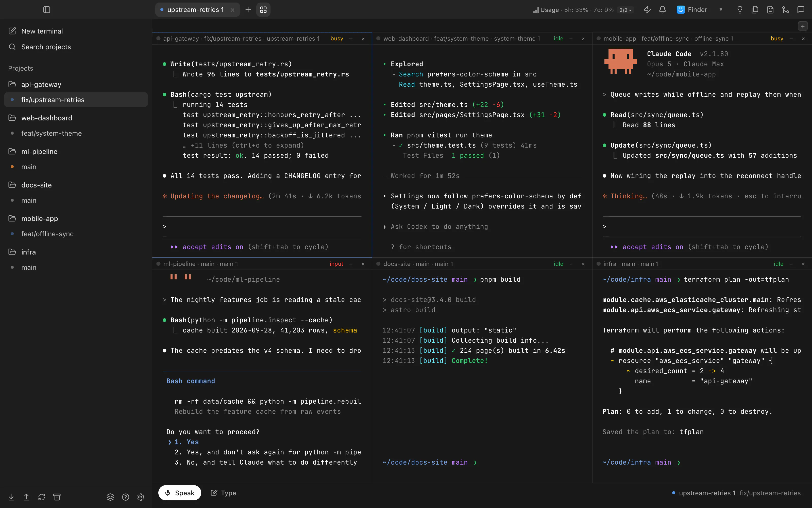Open notifications bell icon

click(662, 10)
